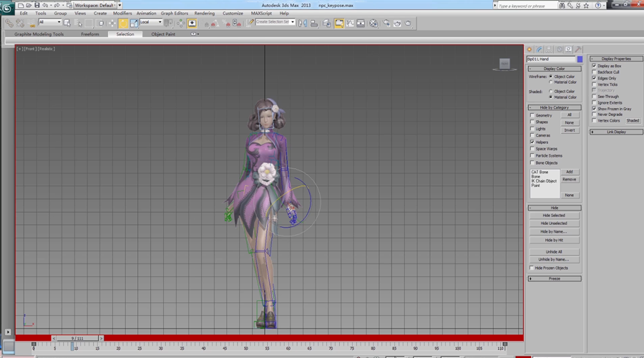
Task: Open the Hierarchy command panel tab
Action: pyautogui.click(x=550, y=49)
